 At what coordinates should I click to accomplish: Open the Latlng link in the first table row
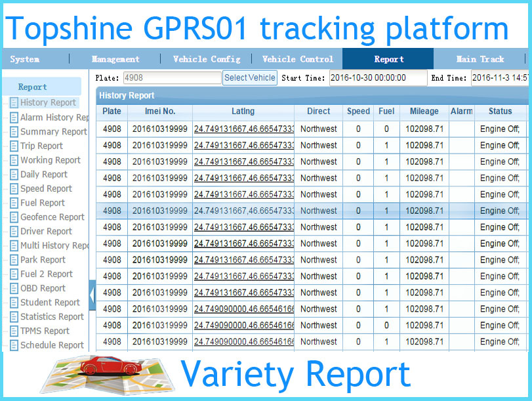244,129
